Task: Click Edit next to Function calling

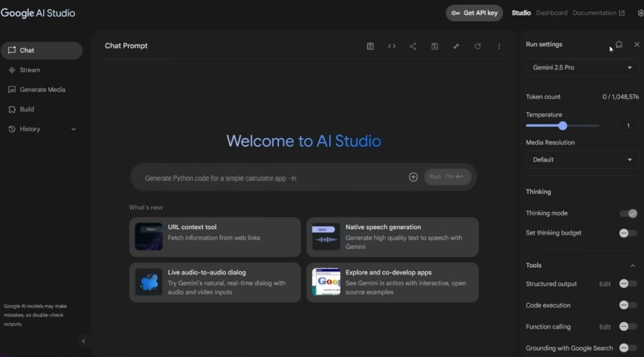Action: (x=605, y=327)
